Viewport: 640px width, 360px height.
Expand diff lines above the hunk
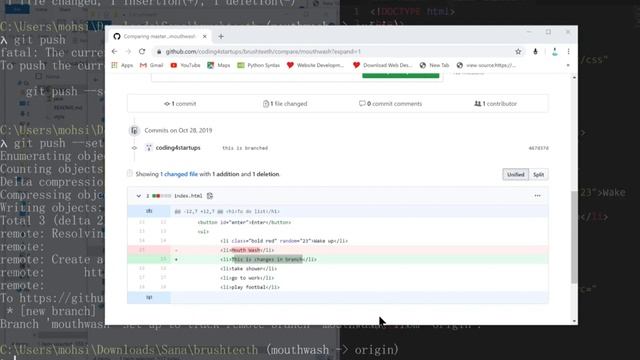coord(149,211)
